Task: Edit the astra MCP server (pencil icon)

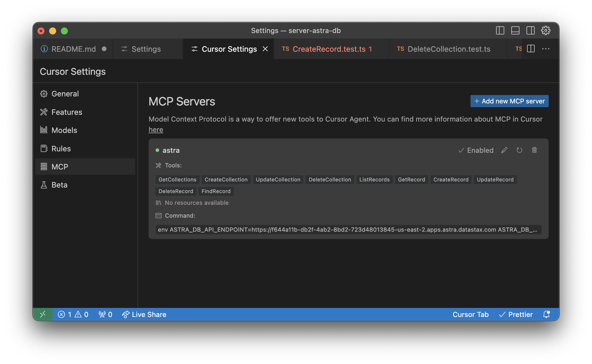Action: tap(504, 150)
